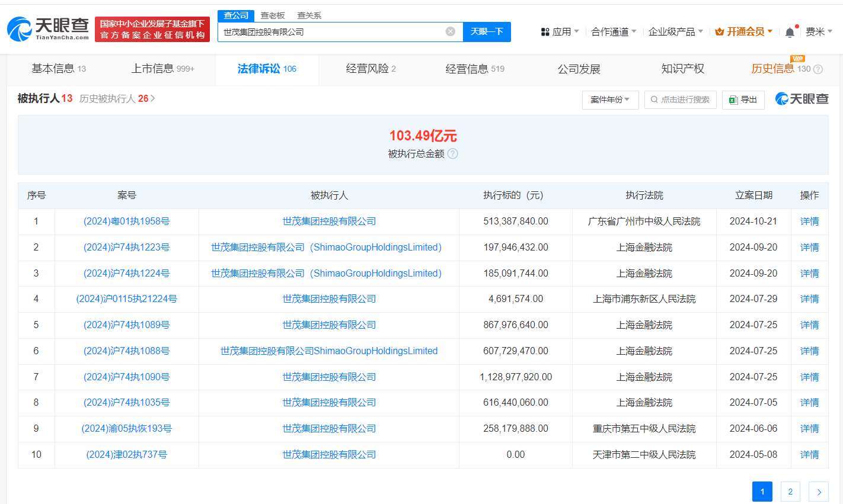Viewport: 843px width, 504px height.
Task: Open the 经营风险 tab
Action: coord(371,69)
